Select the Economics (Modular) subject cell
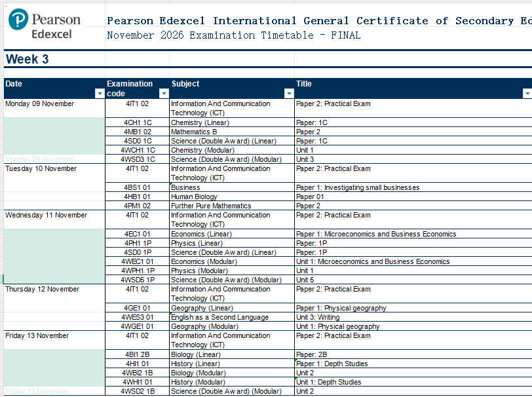 point(232,261)
